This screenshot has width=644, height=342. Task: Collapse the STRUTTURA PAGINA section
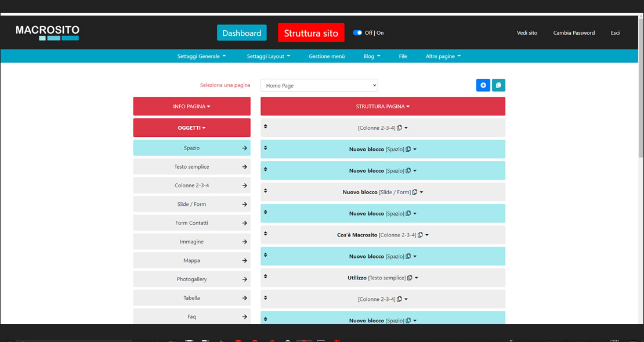click(x=382, y=107)
